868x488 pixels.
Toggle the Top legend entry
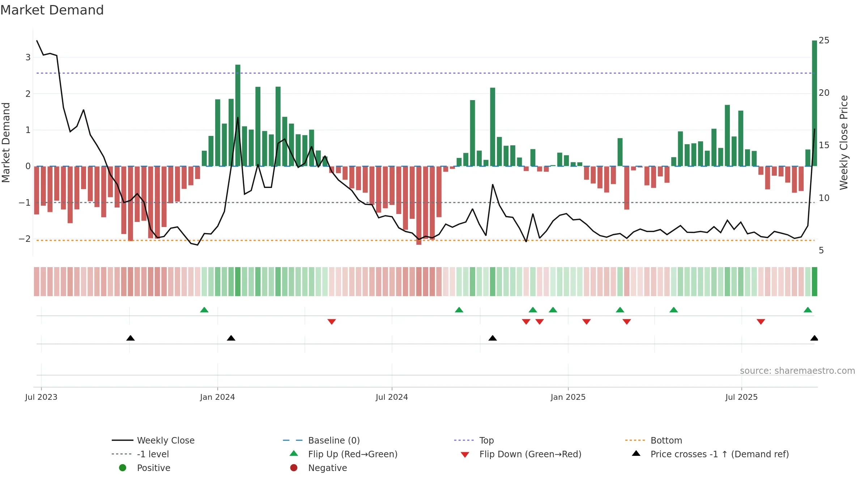(x=474, y=440)
